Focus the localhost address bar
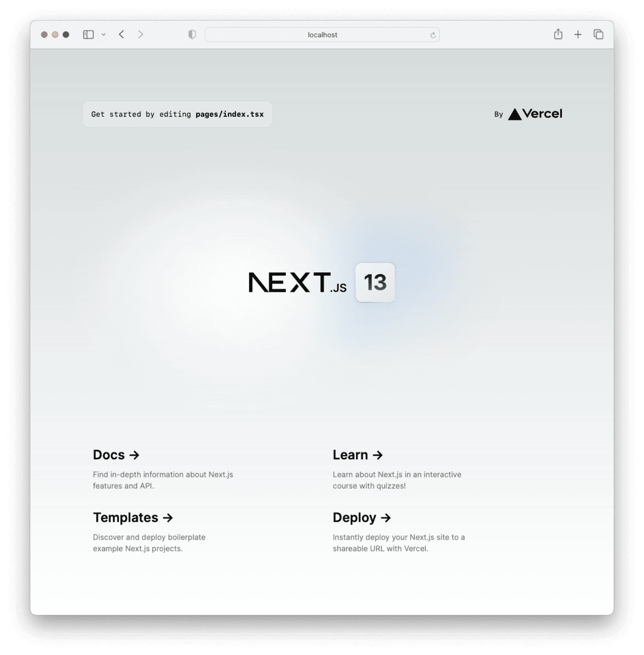Viewport: 644px width, 655px height. click(x=322, y=35)
